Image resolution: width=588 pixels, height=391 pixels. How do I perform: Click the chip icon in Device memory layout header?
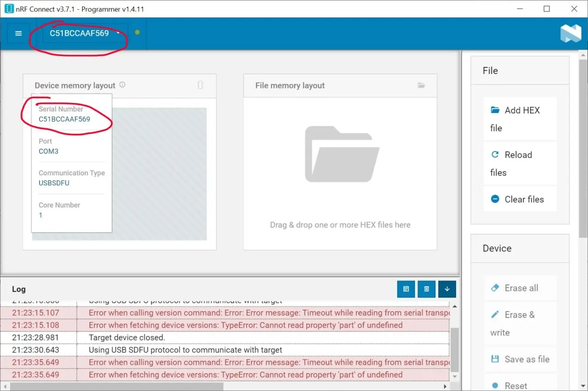[x=200, y=85]
